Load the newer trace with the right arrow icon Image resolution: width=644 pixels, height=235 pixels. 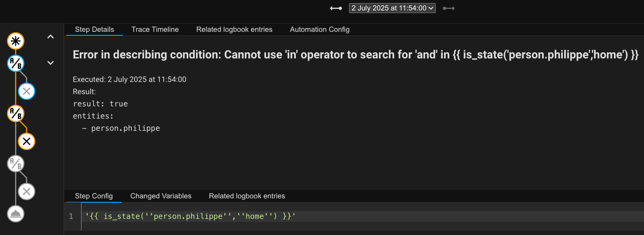coord(449,8)
